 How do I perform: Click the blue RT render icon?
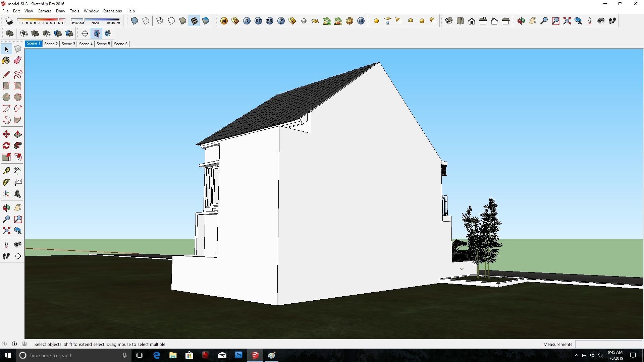(x=258, y=21)
